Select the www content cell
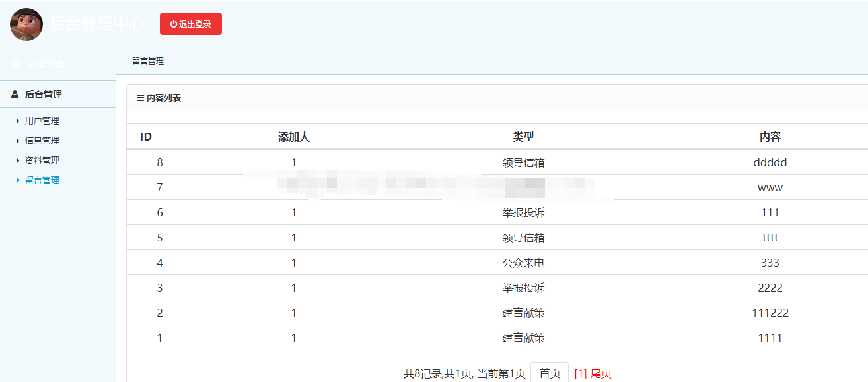 (770, 187)
